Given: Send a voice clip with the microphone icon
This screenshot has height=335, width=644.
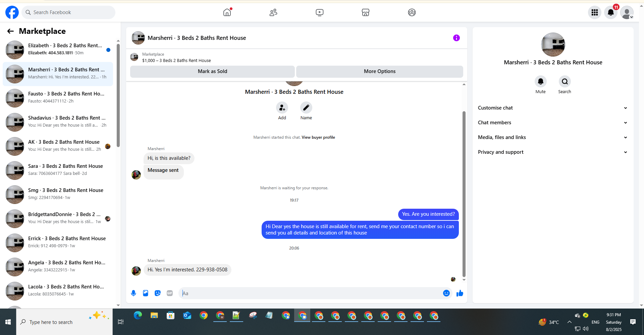Looking at the screenshot, I should pos(133,293).
